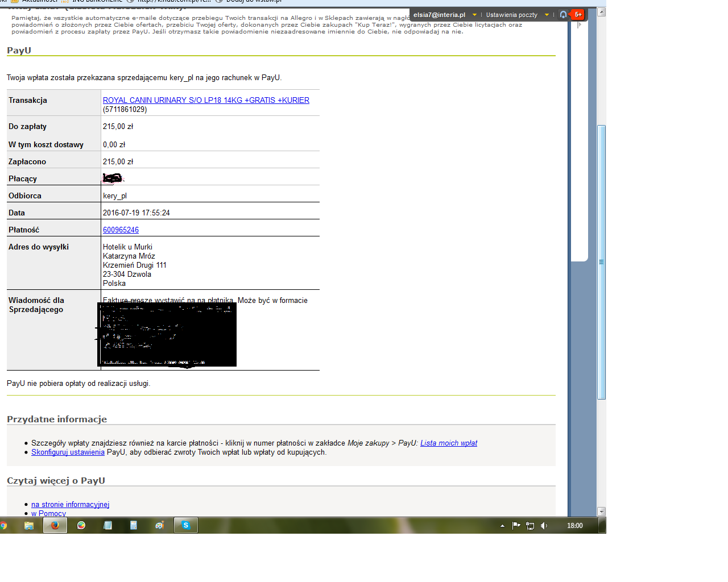The image size is (728, 582).
Task: Click the Adres do wysyłki label
Action: click(x=39, y=247)
